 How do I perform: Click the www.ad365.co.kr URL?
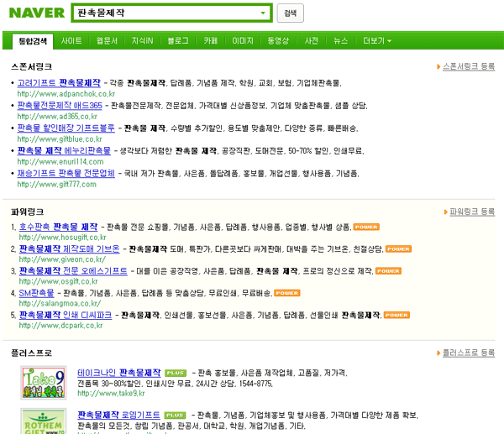[57, 117]
